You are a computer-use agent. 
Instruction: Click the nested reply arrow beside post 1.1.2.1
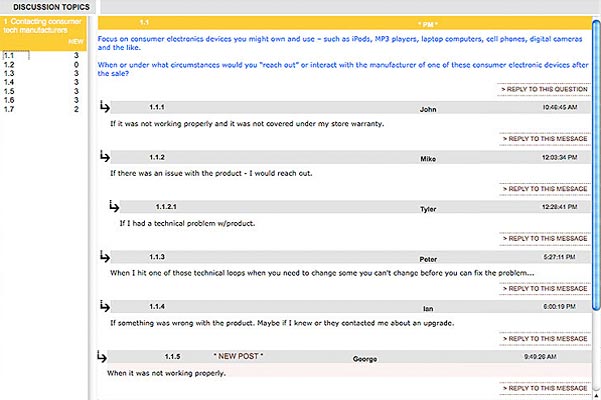tap(115, 207)
